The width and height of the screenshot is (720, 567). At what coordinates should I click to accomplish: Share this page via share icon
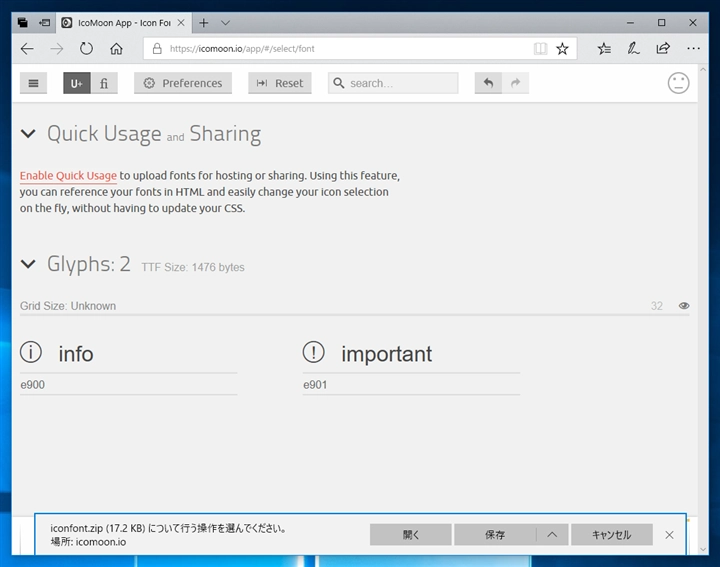[x=663, y=49]
